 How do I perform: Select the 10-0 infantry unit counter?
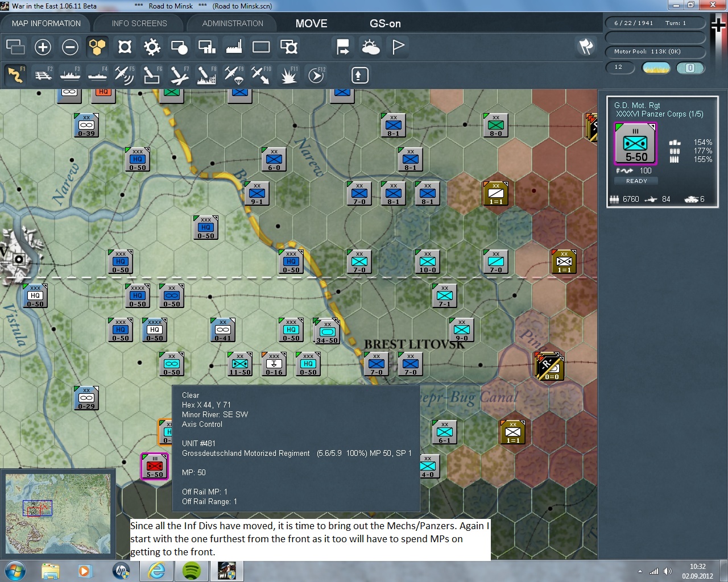(x=428, y=262)
